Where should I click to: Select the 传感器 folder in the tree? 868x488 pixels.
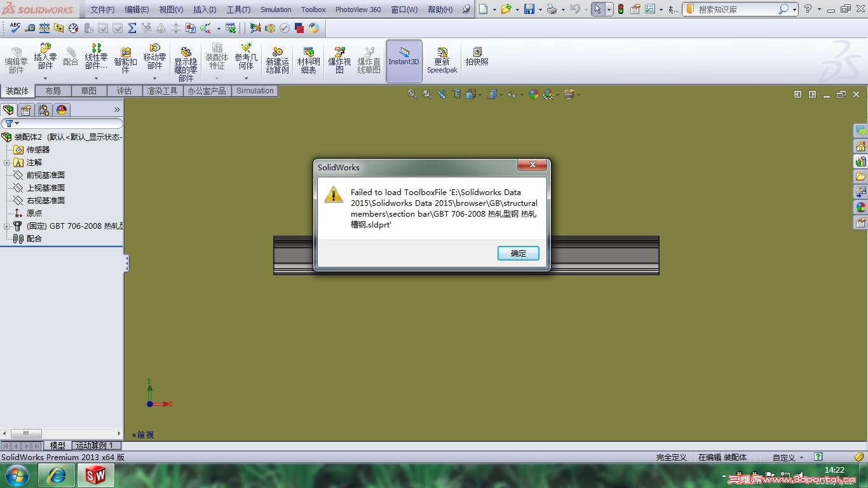pyautogui.click(x=37, y=150)
